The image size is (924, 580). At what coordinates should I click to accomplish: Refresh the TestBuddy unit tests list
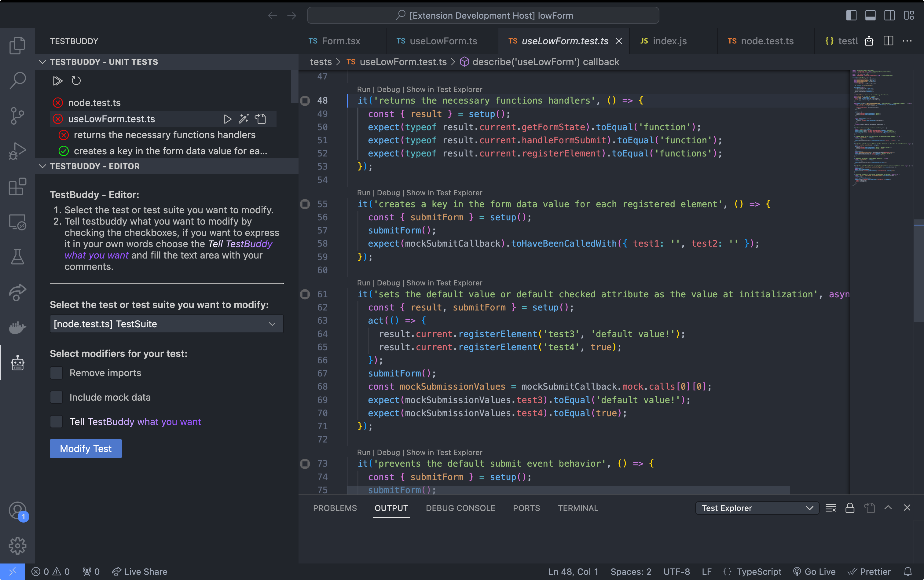coord(76,81)
